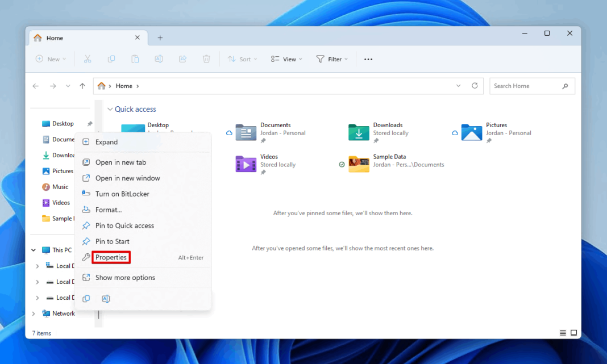This screenshot has width=607, height=364.
Task: Expand the Network item in the sidebar
Action: pos(34,313)
